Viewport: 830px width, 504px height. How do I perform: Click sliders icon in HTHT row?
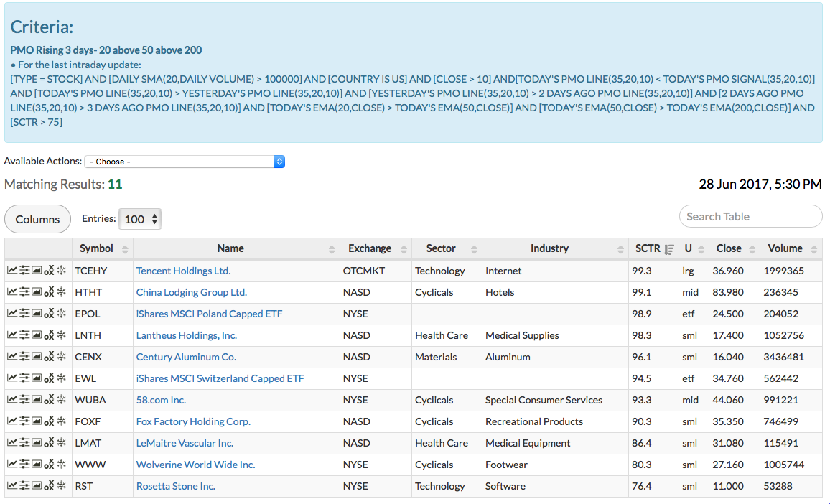tap(24, 292)
